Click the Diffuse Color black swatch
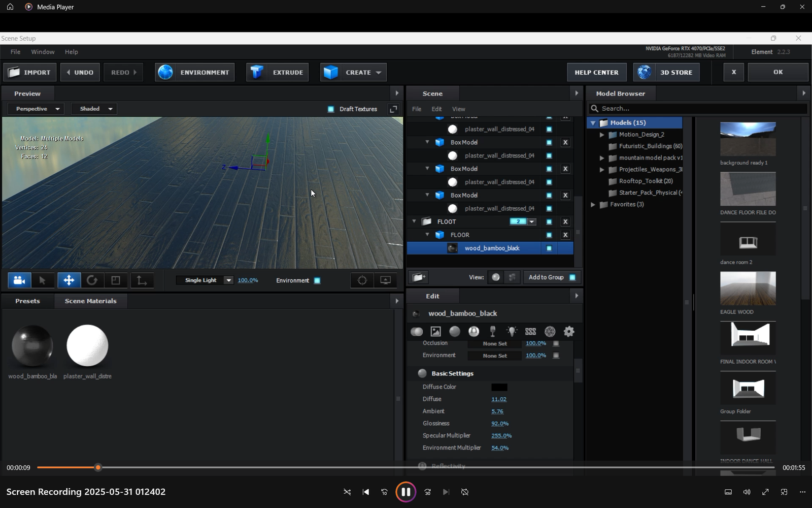Viewport: 812px width, 508px height. [x=499, y=387]
